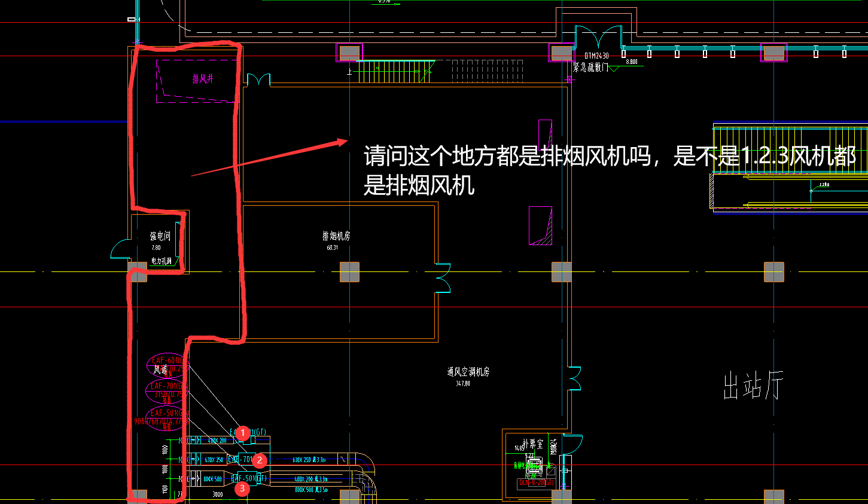Click the 强电间 room label

[160, 236]
